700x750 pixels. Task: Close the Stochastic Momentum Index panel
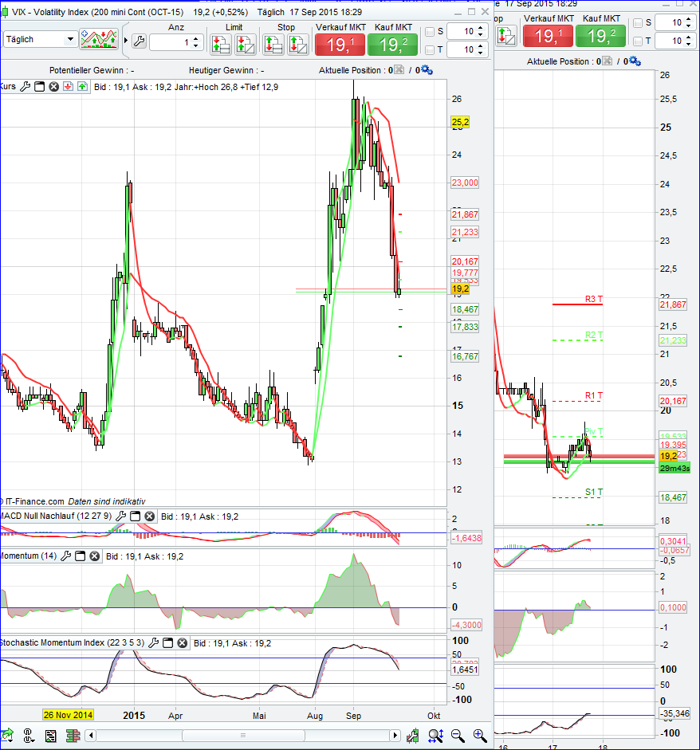click(x=180, y=642)
